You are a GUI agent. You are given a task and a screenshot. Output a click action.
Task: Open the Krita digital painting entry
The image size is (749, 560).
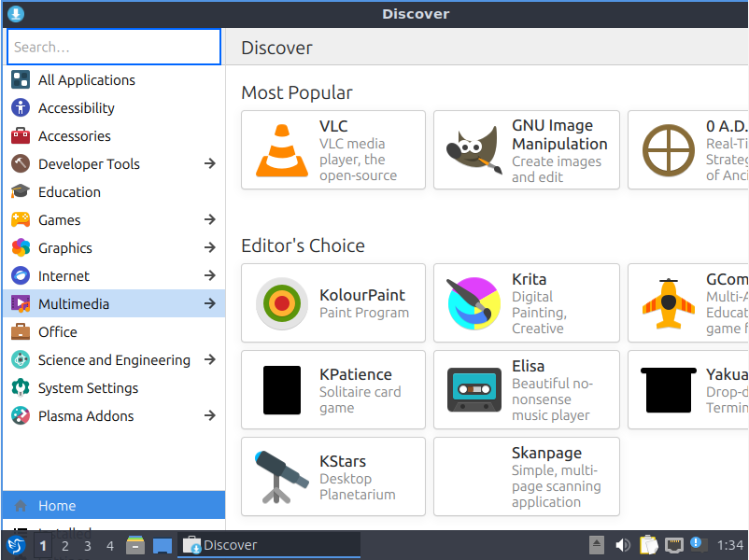(x=526, y=302)
